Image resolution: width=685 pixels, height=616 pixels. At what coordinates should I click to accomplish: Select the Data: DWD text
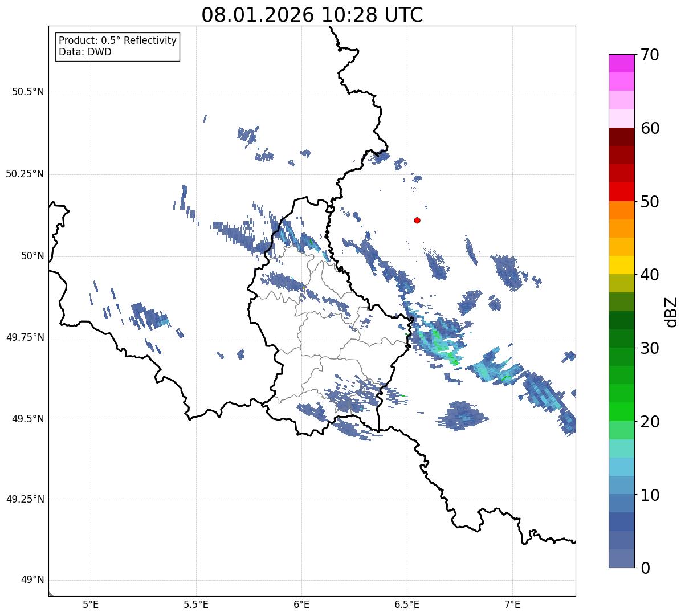(x=85, y=52)
